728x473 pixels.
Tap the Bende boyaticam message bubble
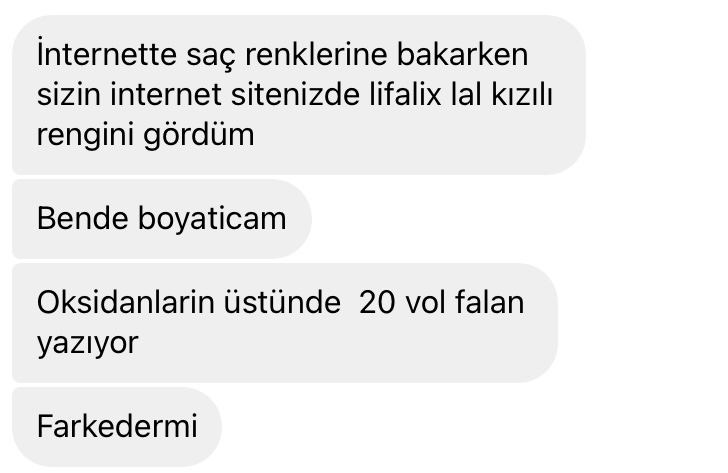pyautogui.click(x=162, y=219)
